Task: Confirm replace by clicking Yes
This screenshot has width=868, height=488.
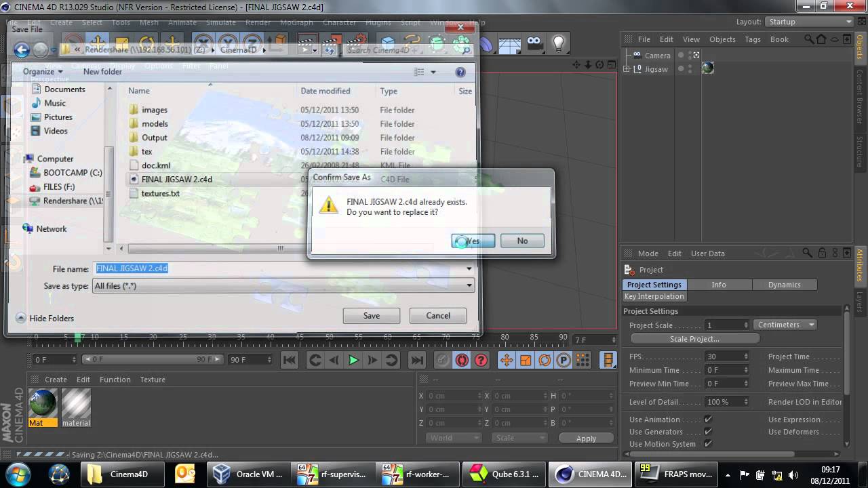Action: [473, 241]
